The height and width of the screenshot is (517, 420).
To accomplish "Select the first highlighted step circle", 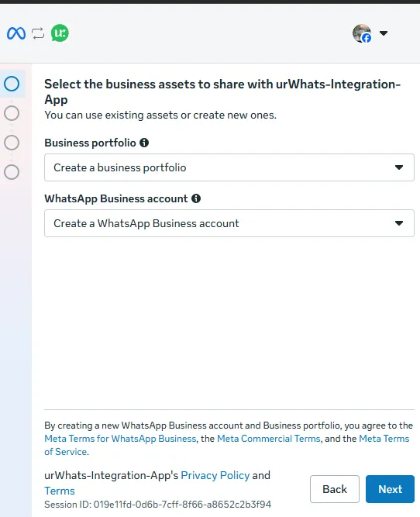I will tap(12, 84).
